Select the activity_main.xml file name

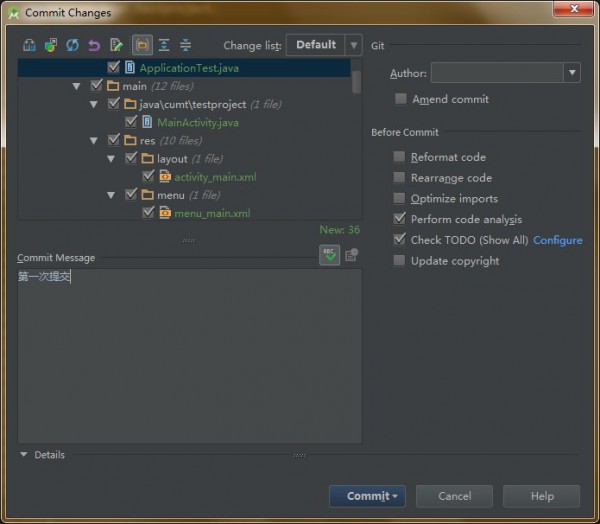(215, 177)
